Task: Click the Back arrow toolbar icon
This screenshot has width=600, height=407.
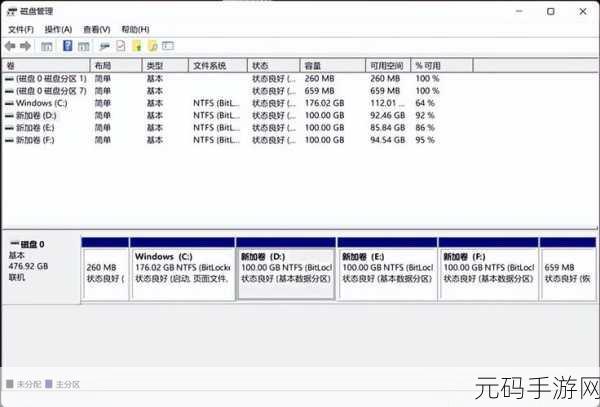Action: [10, 46]
